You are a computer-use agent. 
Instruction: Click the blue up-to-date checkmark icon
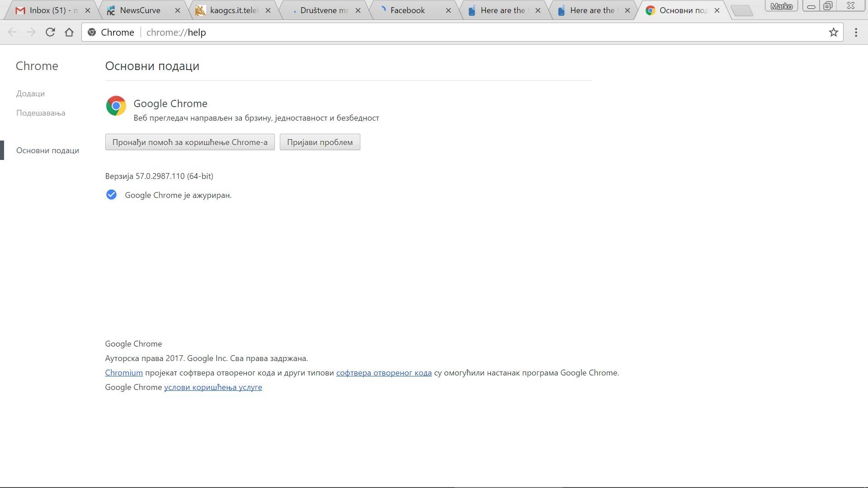111,195
